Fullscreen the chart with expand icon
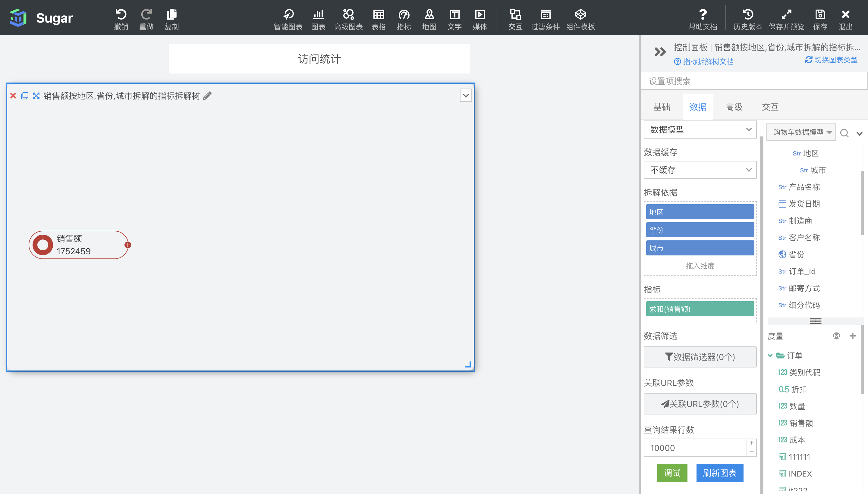The width and height of the screenshot is (868, 494). point(36,96)
